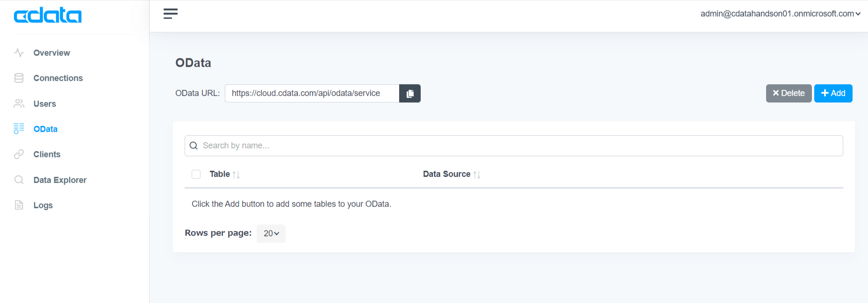This screenshot has width=868, height=303.
Task: Click the Overview pulse icon
Action: click(19, 53)
